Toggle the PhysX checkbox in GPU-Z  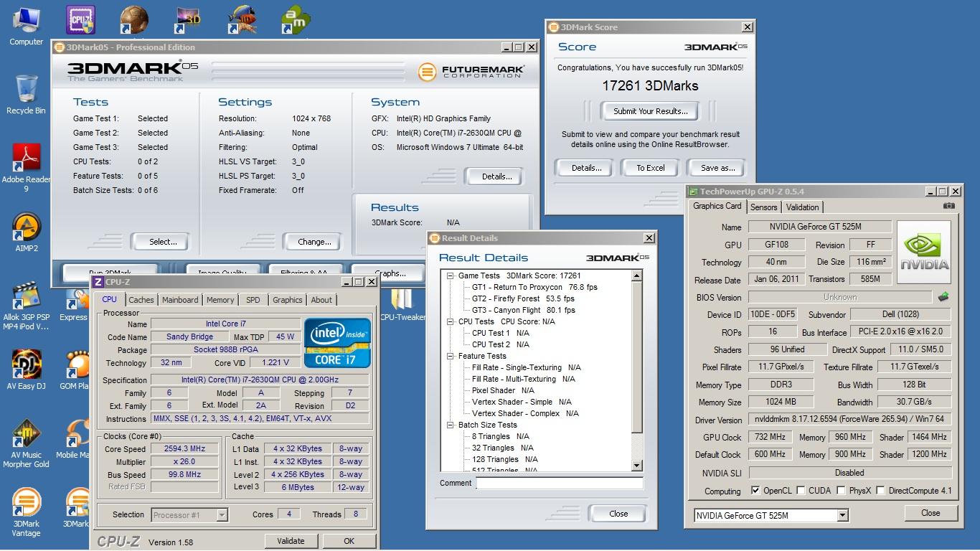[x=840, y=491]
